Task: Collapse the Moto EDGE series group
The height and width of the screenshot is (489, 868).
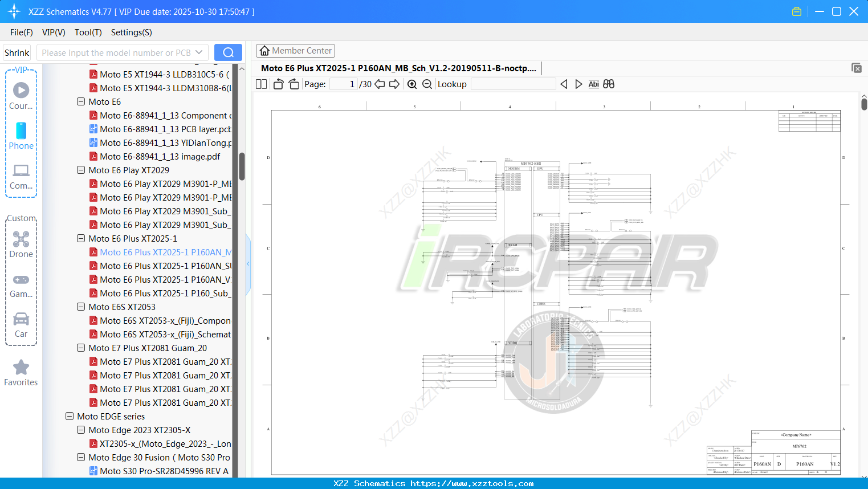Action: pyautogui.click(x=70, y=416)
